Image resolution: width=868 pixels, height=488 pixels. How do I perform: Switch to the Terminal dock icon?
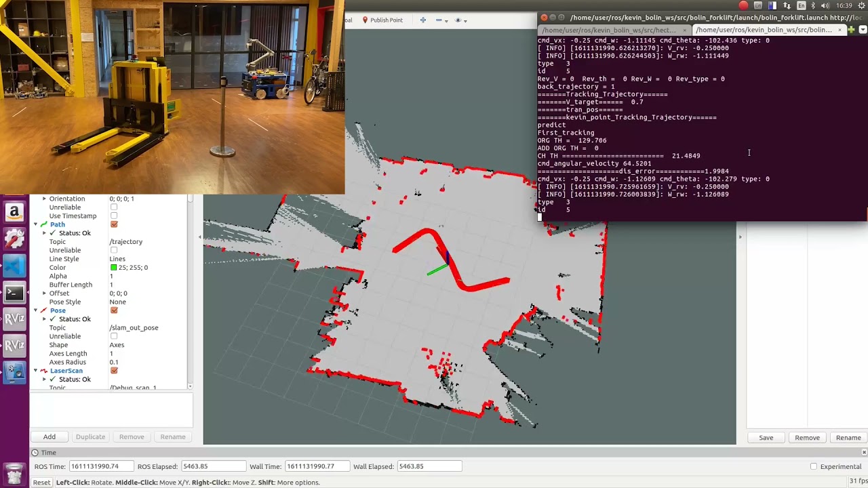click(14, 293)
